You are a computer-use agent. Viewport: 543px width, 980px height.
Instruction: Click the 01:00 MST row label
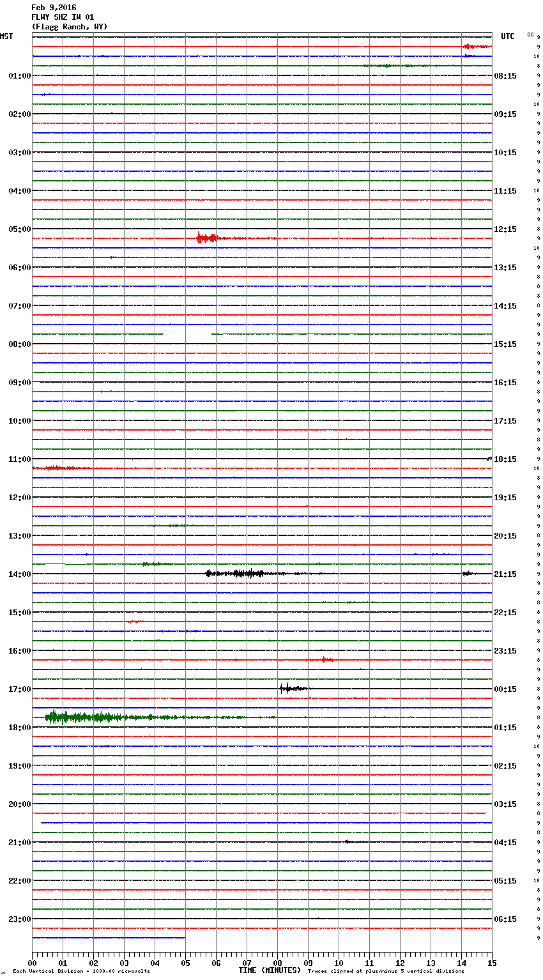coord(20,76)
